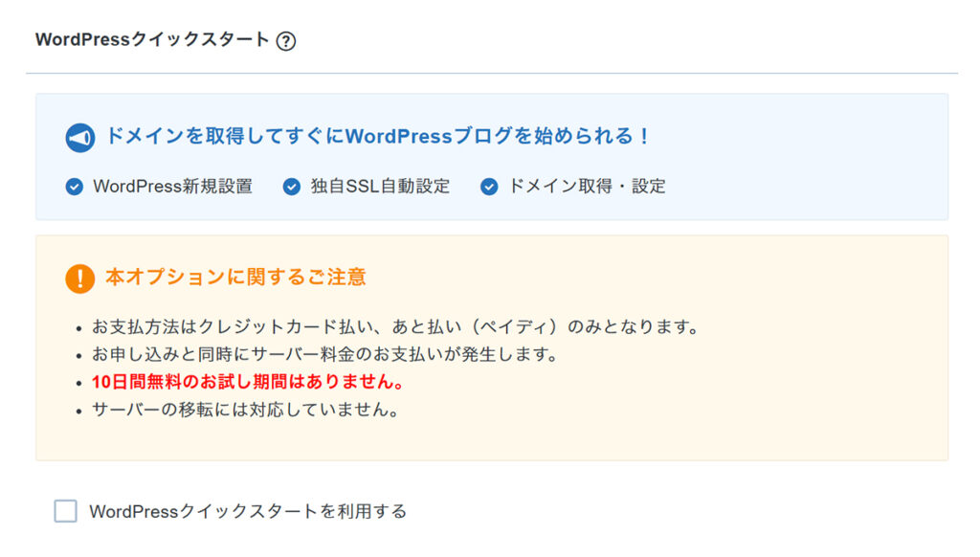This screenshot has height=557, width=980.
Task: Click the WordPressクイックスタート section heading
Action: [152, 40]
